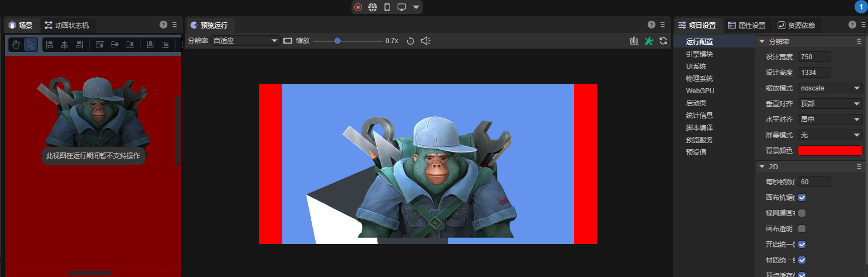
Task: Open the 物理系统 settings category
Action: click(x=699, y=79)
